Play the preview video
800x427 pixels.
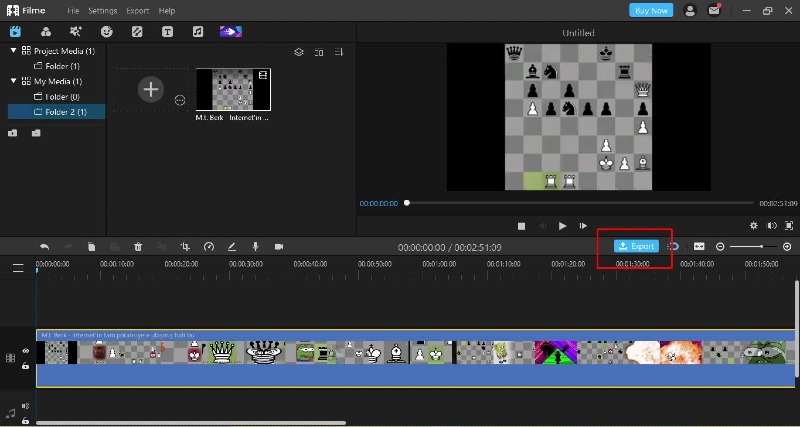pyautogui.click(x=562, y=225)
